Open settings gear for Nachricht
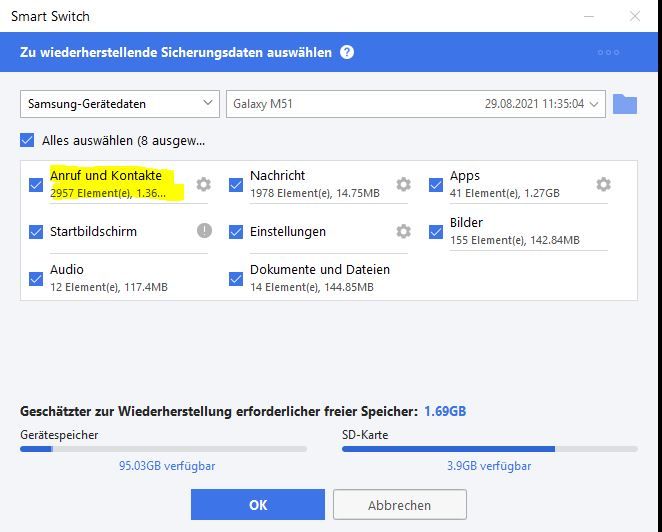The width and height of the screenshot is (662, 532). pyautogui.click(x=403, y=185)
